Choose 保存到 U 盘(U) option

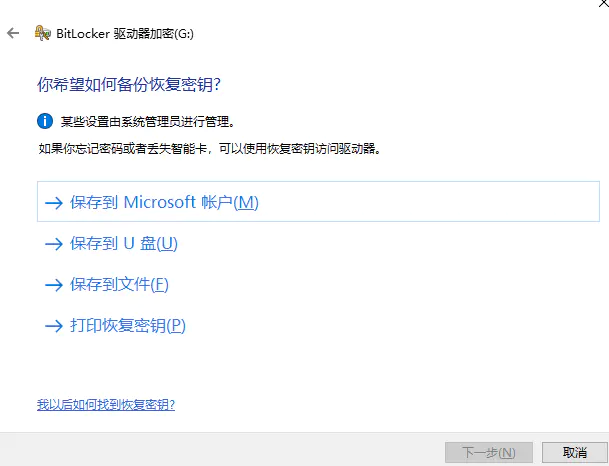click(x=124, y=243)
